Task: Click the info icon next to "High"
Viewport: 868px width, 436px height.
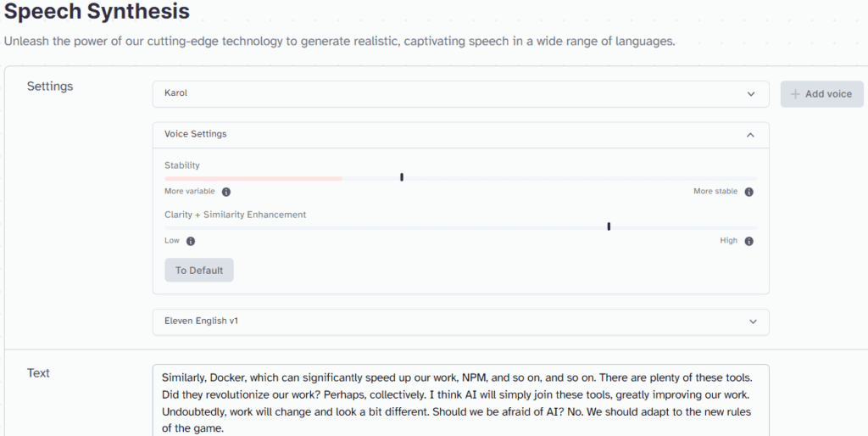Action: click(749, 241)
